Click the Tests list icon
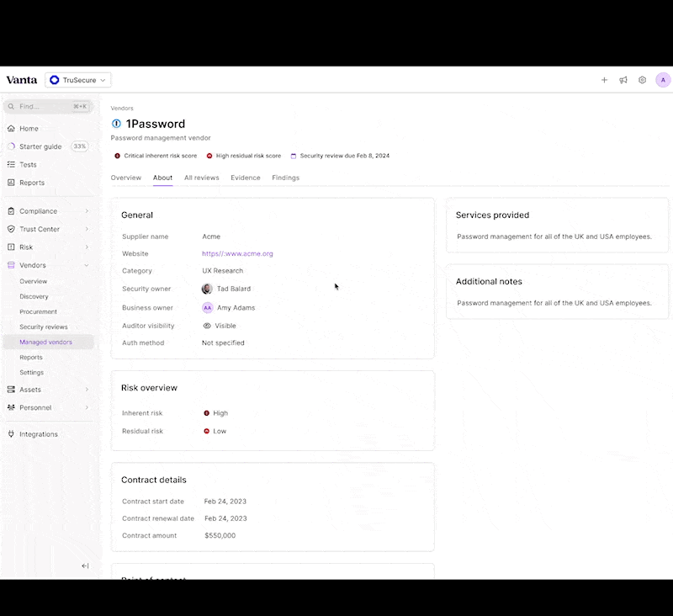The image size is (673, 616). coord(11,164)
